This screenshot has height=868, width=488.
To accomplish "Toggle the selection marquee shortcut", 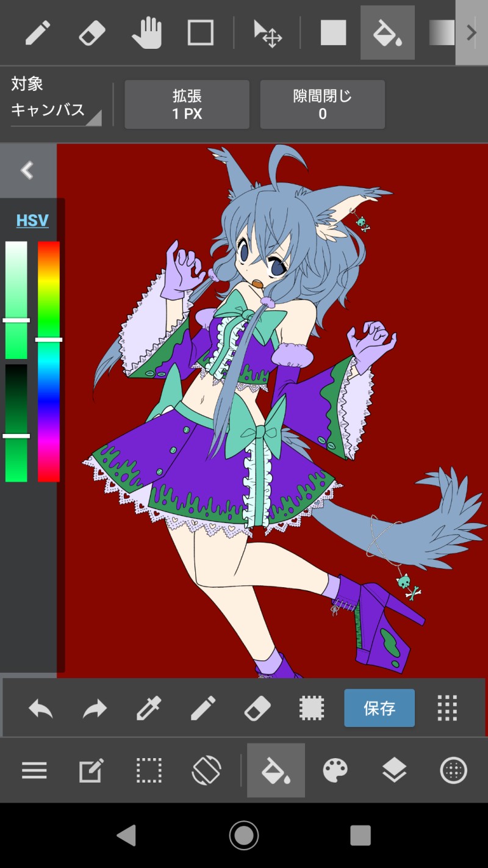I will (x=311, y=709).
